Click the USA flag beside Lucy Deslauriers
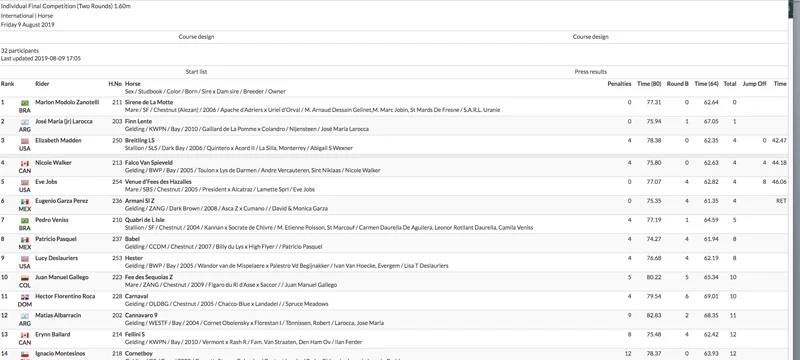800x360 pixels. [24, 259]
